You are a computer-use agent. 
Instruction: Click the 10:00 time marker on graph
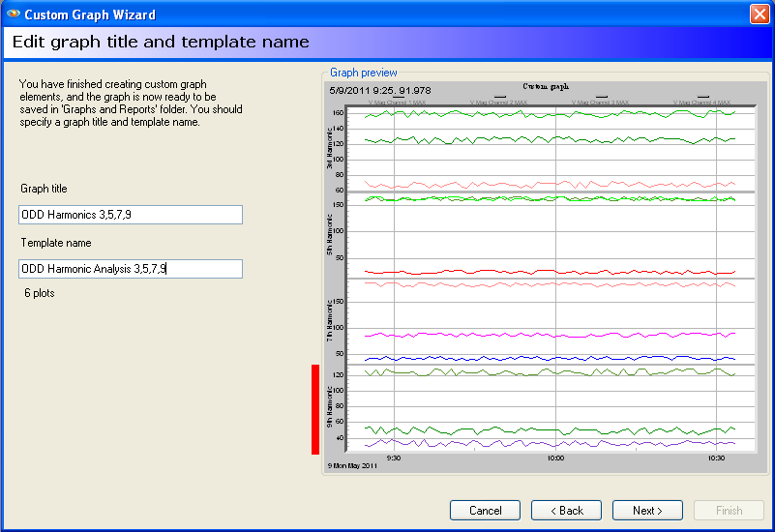(555, 458)
